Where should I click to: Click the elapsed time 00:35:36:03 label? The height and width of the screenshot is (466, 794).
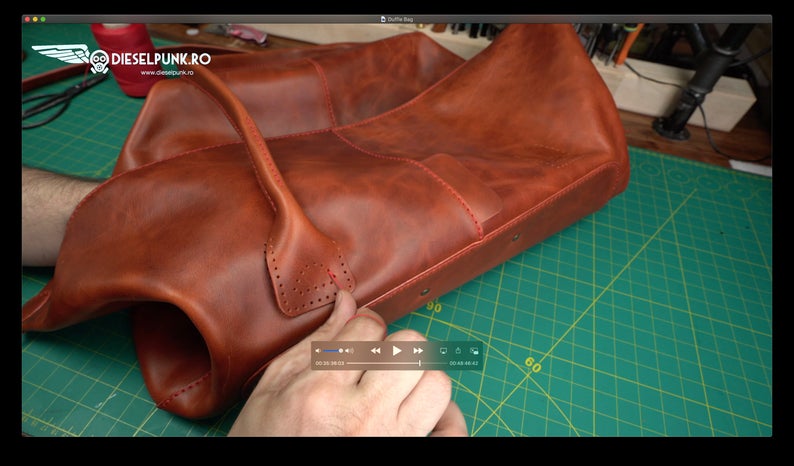point(329,363)
